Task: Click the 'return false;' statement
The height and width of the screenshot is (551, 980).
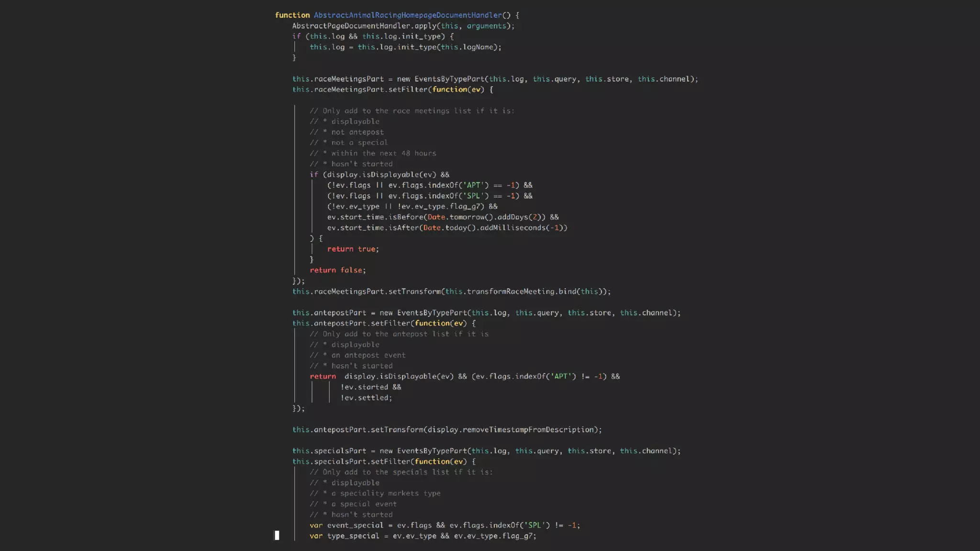Action: coord(337,270)
